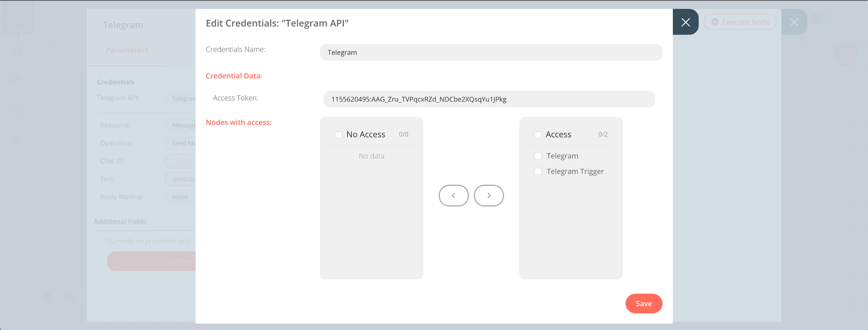
Task: Open the help question-mark sidebar icon
Action: click(x=16, y=140)
